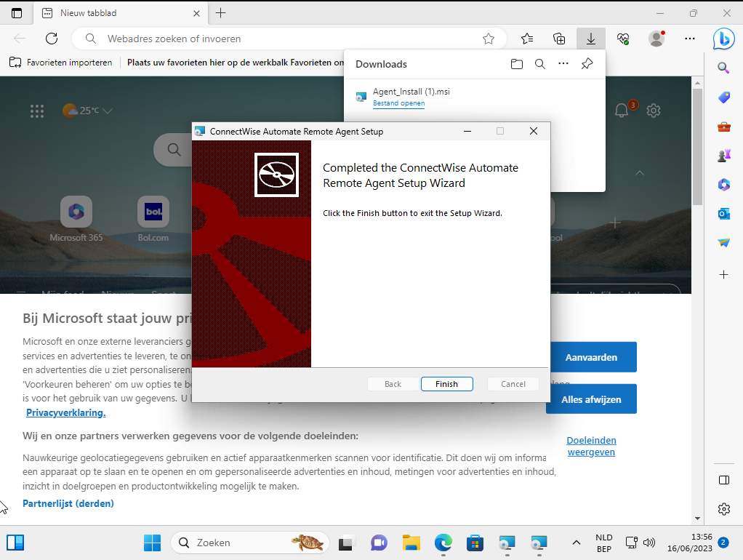This screenshot has width=743, height=560.
Task: Open the Drop paper plane icon in sidebar
Action: [723, 243]
